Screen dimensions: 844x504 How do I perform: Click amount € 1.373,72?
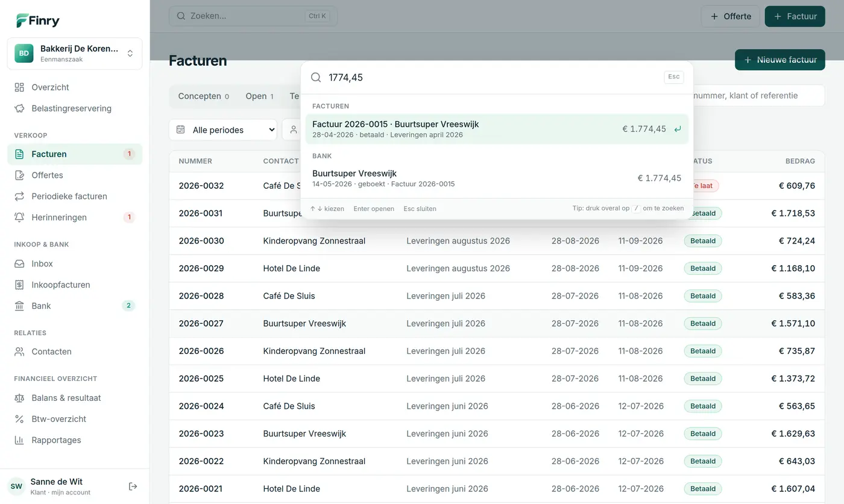coord(793,379)
